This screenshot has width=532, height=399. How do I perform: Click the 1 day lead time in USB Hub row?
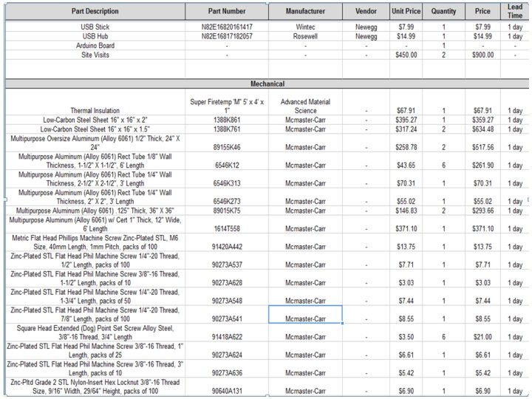515,36
